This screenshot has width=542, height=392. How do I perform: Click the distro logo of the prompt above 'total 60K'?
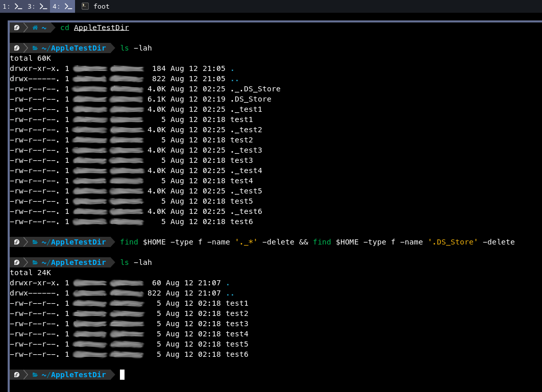coord(17,48)
